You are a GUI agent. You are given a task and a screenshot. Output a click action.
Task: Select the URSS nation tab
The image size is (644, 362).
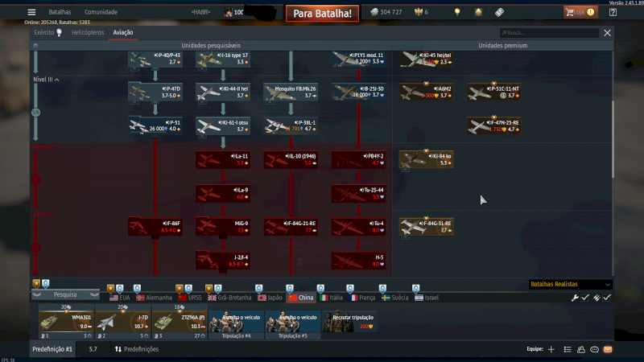click(190, 298)
